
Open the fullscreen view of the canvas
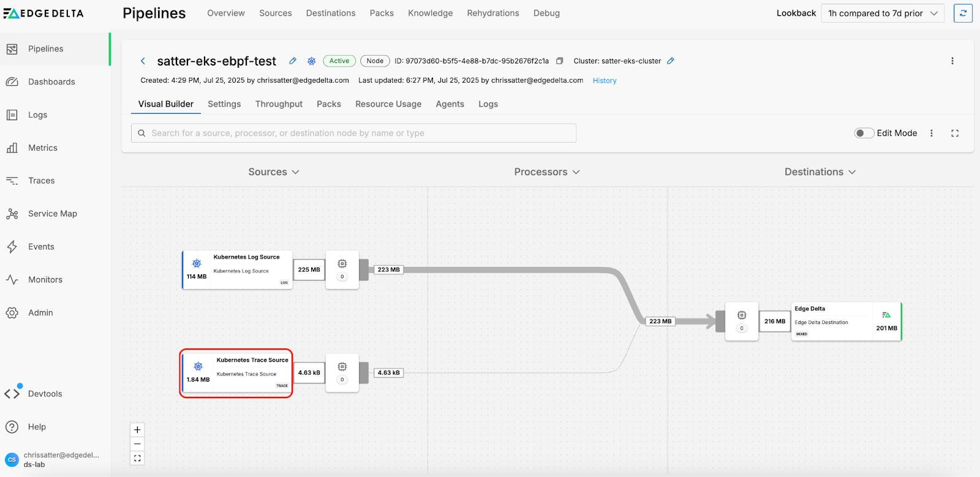tap(954, 133)
